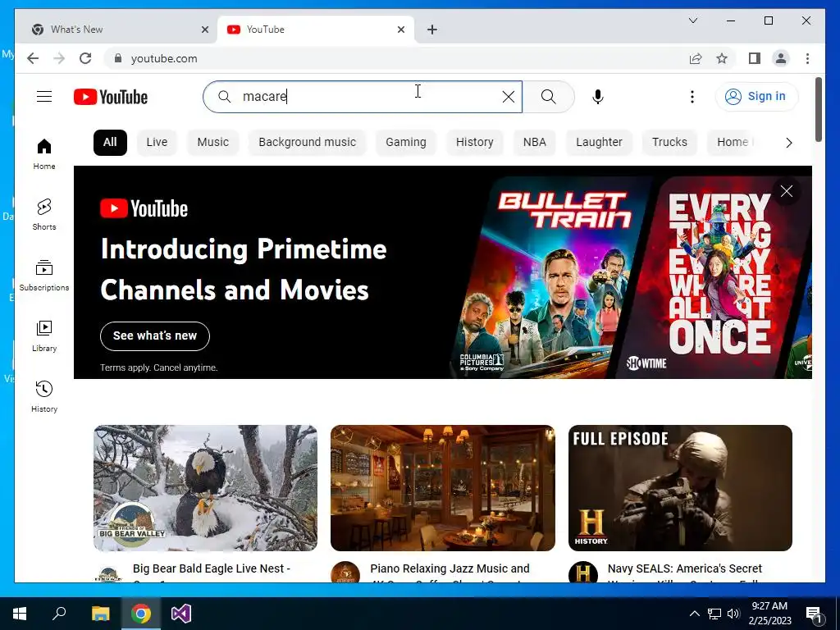The height and width of the screenshot is (630, 840).
Task: Open the YouTube settings three-dot menu
Action: [692, 97]
